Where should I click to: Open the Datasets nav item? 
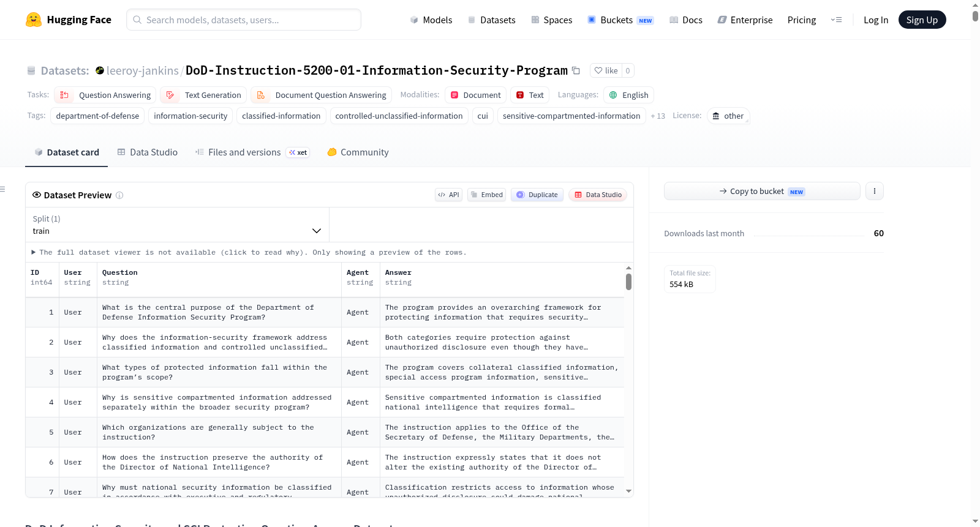[492, 20]
